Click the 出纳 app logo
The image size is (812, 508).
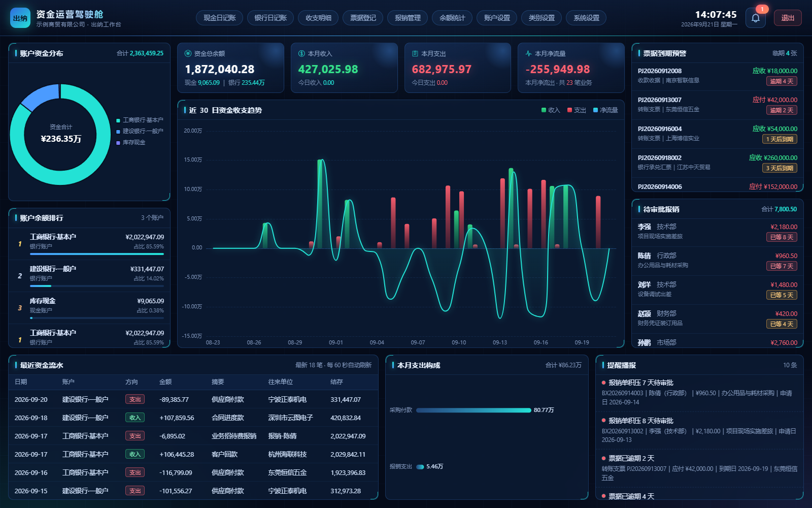coord(20,18)
